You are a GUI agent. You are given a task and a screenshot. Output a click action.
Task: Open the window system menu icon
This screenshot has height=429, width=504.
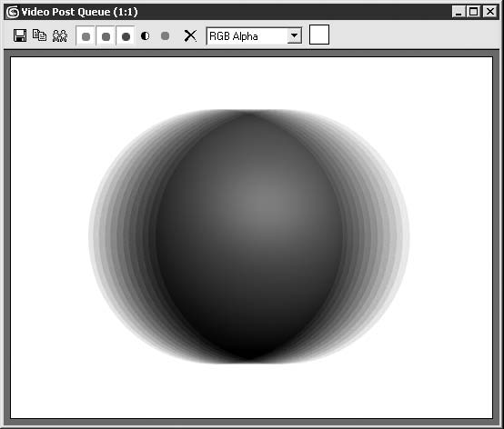click(13, 12)
